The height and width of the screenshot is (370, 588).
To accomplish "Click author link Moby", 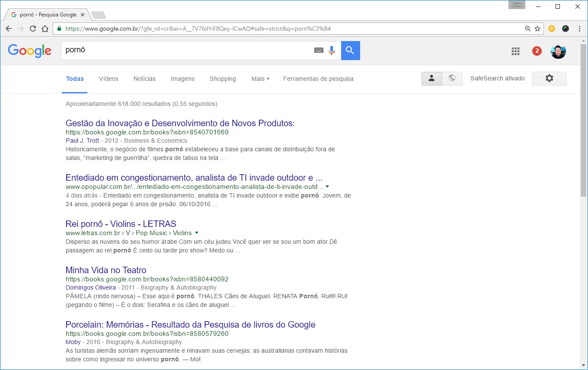I will [73, 342].
